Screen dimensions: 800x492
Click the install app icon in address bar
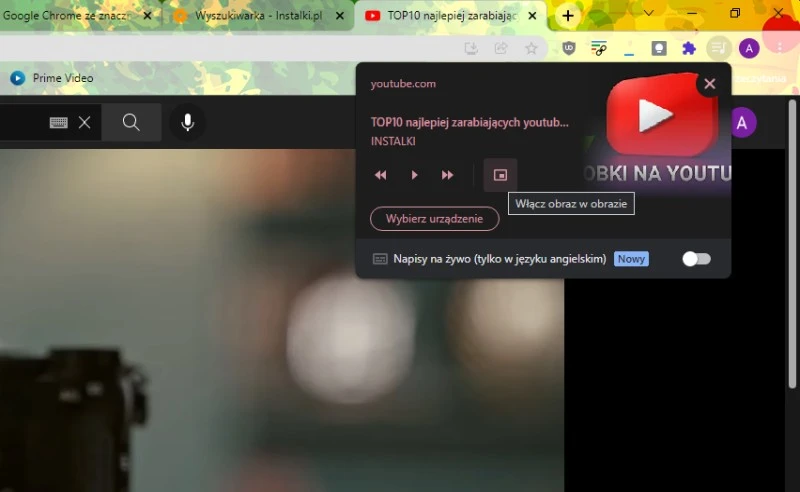471,48
